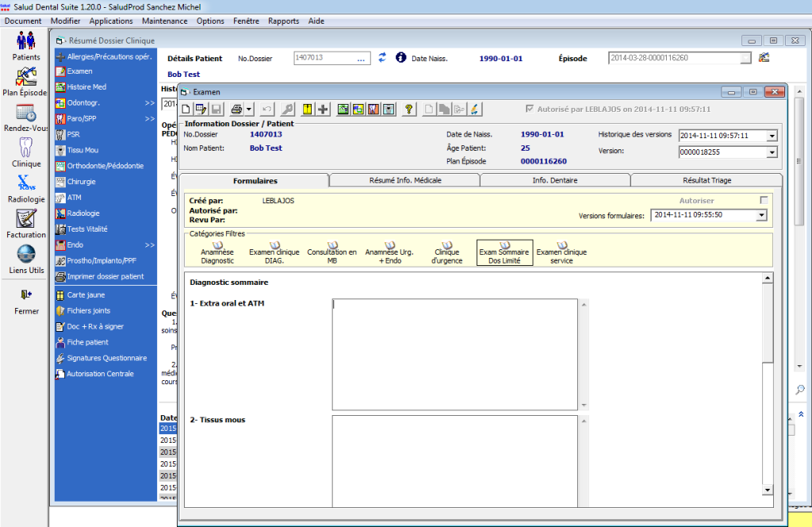Click the magnifier icon at right edge
This screenshot has height=527, width=812.
(800, 389)
